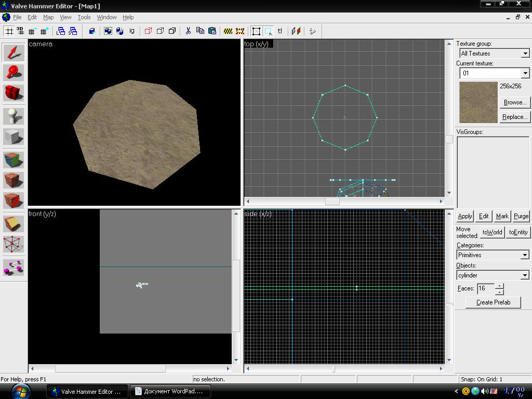Screen dimensions: 532x399
Task: Choose the red Camera tool
Action: pos(14,92)
